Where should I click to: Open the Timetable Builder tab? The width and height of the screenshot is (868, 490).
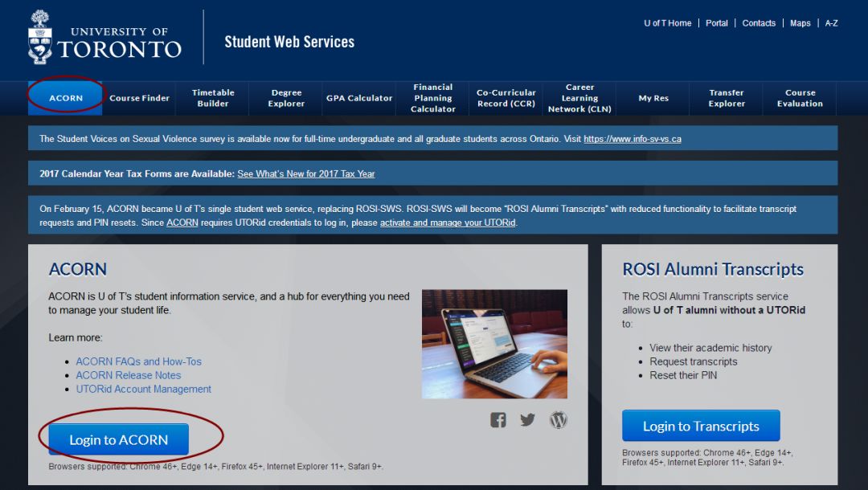tap(213, 98)
